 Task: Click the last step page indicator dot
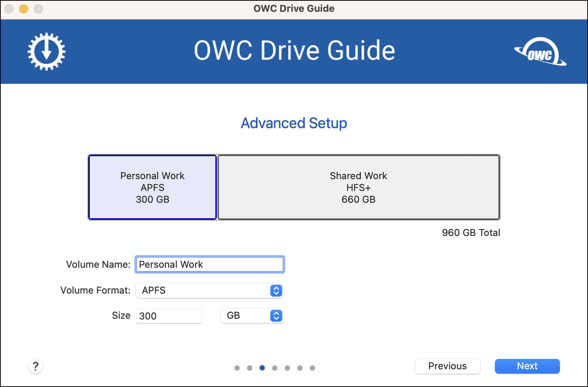312,368
